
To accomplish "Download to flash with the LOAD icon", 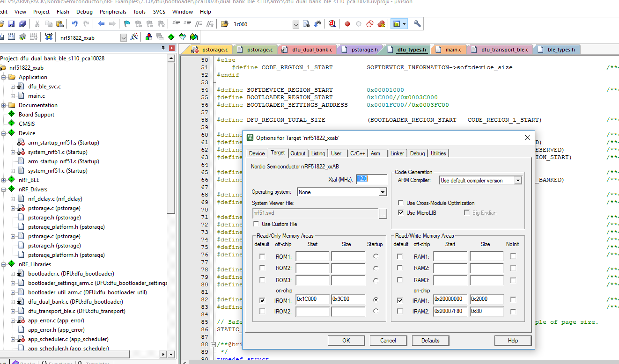I will click(x=49, y=37).
